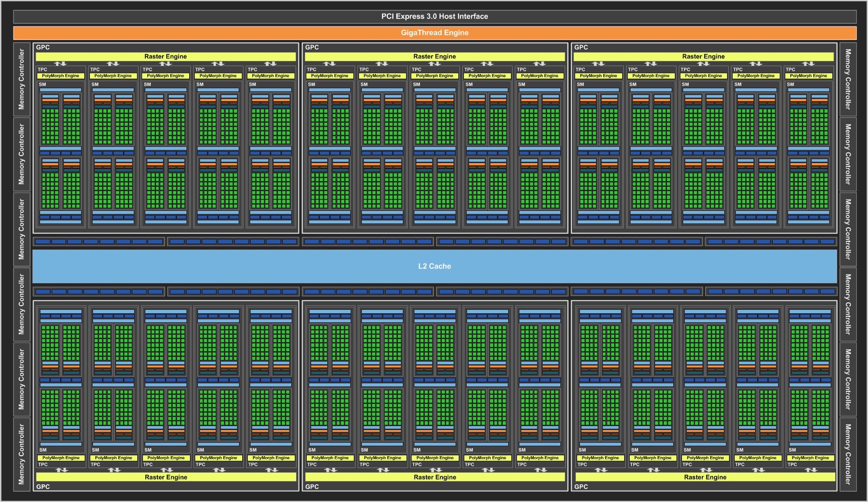Click the GPC label of the top-left cluster
This screenshot has height=502, width=868.
pos(43,47)
